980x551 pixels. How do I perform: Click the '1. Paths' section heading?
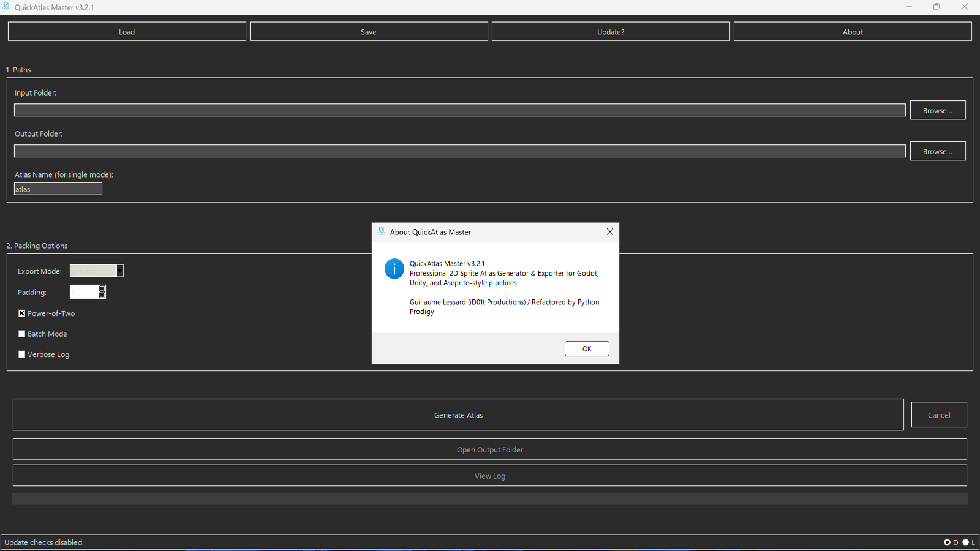point(18,70)
